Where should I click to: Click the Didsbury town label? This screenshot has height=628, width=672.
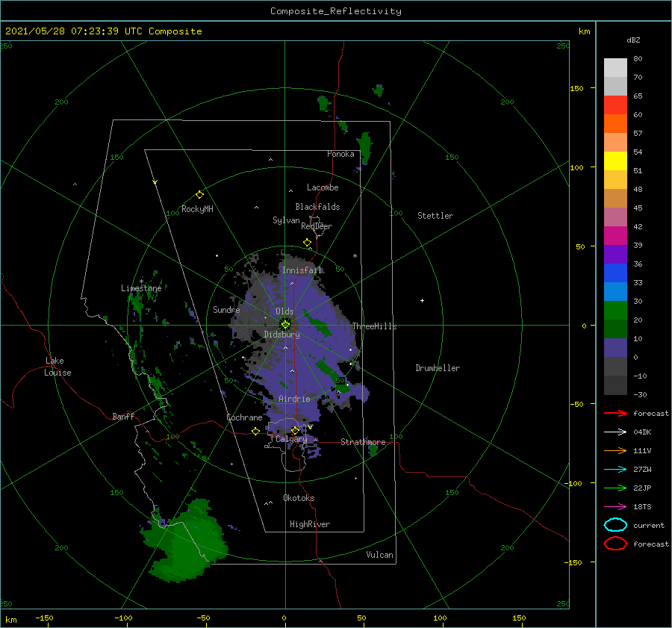coord(281,335)
